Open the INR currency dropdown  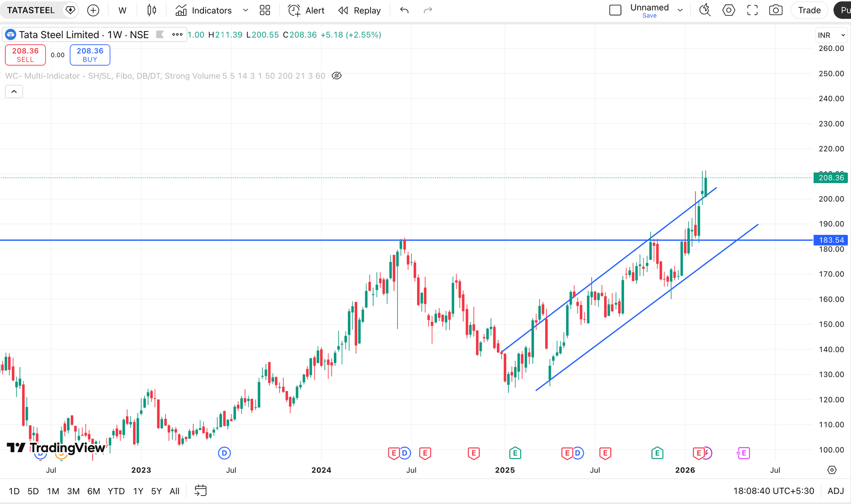831,35
